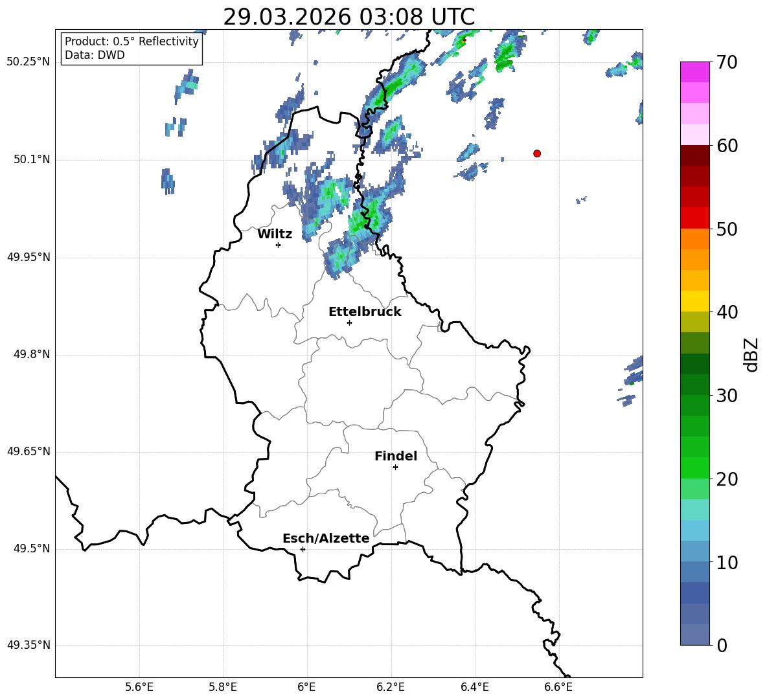Click the Esch/Alzette station label
The image size is (767, 700).
pos(326,538)
